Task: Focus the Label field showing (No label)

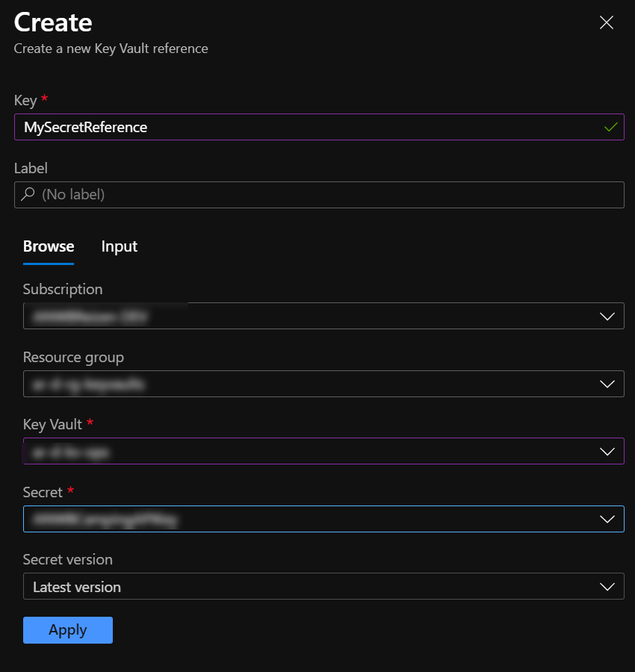Action: pos(319,195)
